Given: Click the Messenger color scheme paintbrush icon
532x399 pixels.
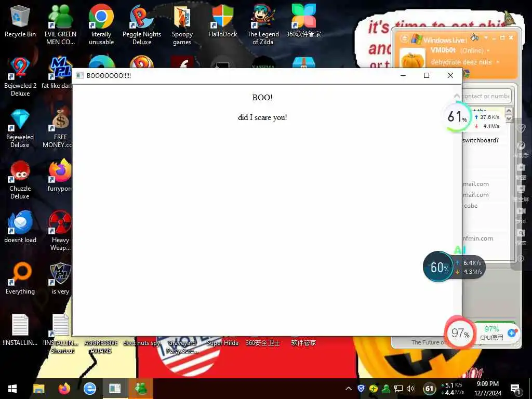Looking at the screenshot, I should pyautogui.click(x=475, y=37).
